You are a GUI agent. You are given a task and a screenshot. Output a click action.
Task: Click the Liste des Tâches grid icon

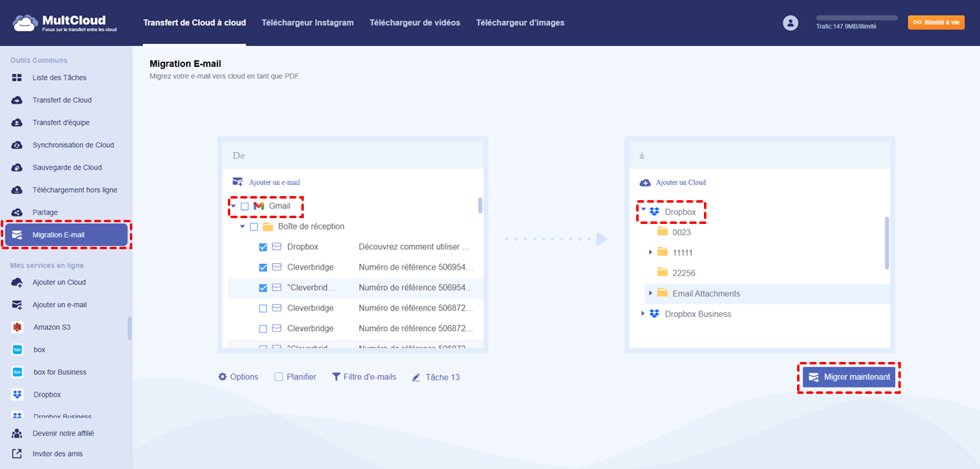coord(17,78)
